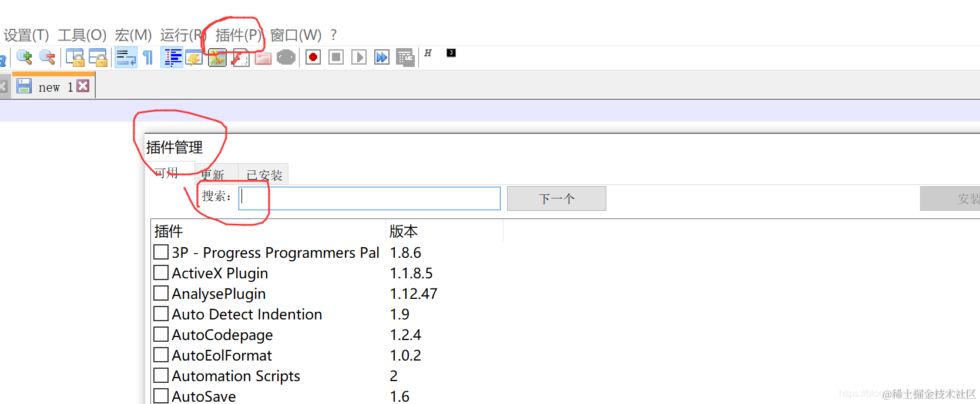Stop macro recording square icon
This screenshot has width=980, height=404.
(336, 57)
